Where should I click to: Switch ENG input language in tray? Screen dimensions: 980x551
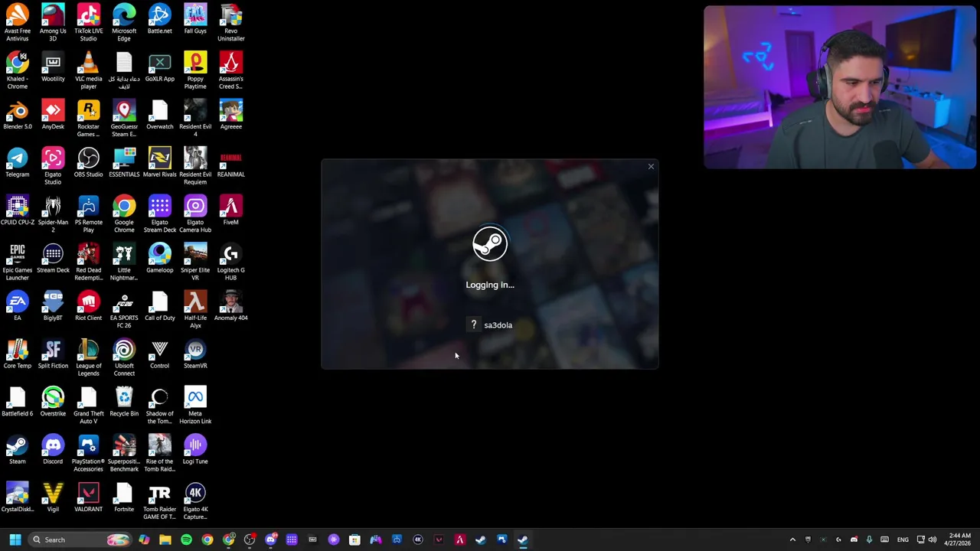903,540
